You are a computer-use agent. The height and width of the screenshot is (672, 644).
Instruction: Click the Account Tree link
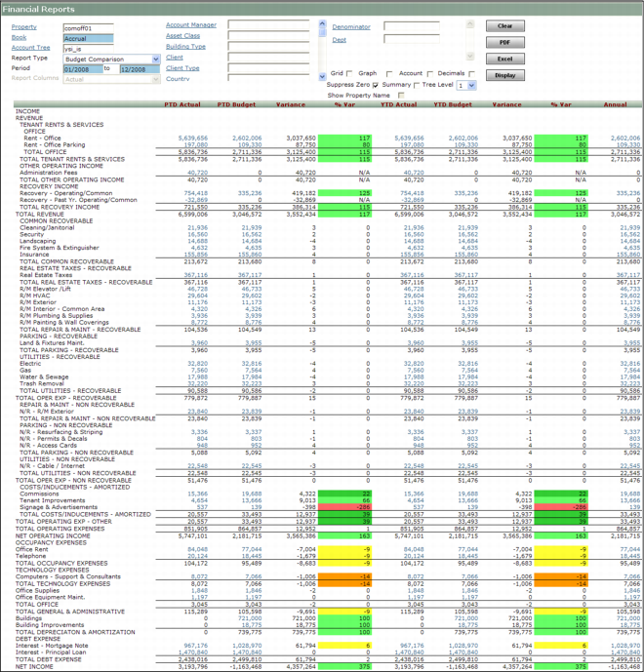coord(30,48)
